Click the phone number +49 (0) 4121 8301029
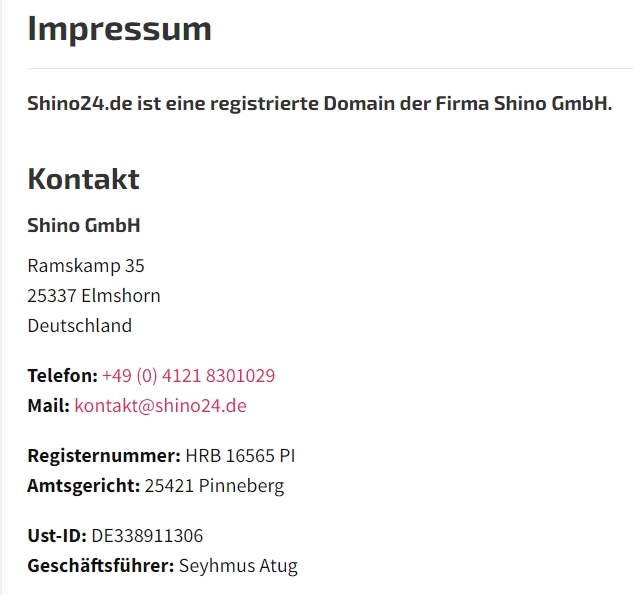Image resolution: width=633 pixels, height=595 pixels. 189,376
